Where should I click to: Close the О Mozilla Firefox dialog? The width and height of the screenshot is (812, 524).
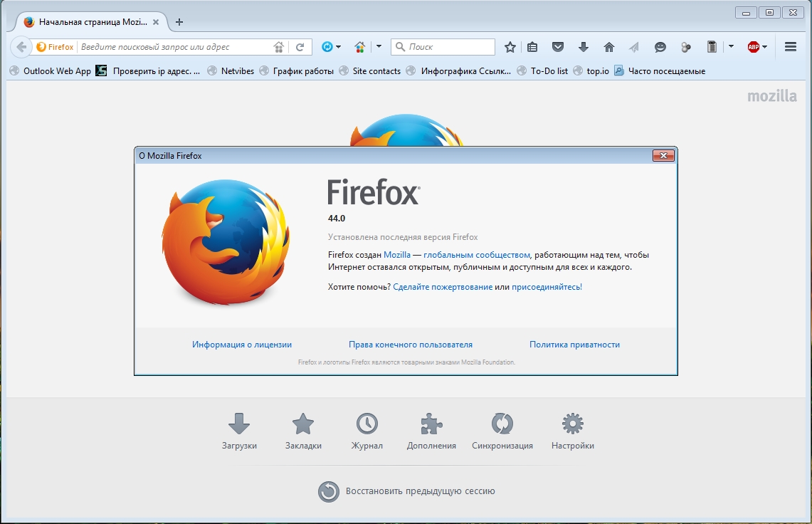click(663, 155)
